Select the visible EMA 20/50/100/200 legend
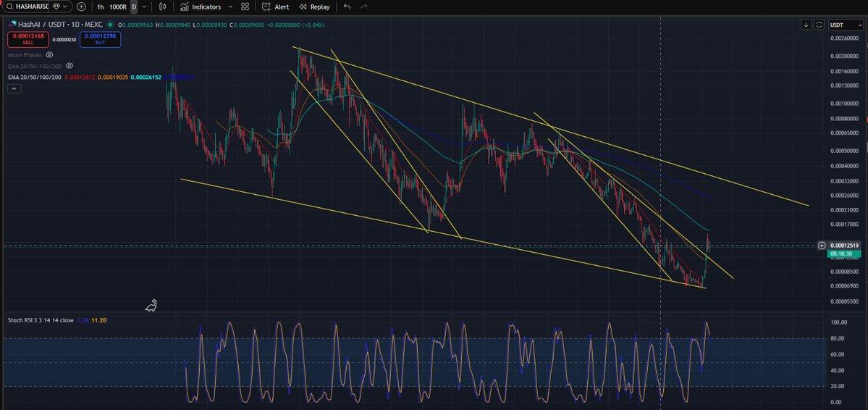 pyautogui.click(x=34, y=78)
